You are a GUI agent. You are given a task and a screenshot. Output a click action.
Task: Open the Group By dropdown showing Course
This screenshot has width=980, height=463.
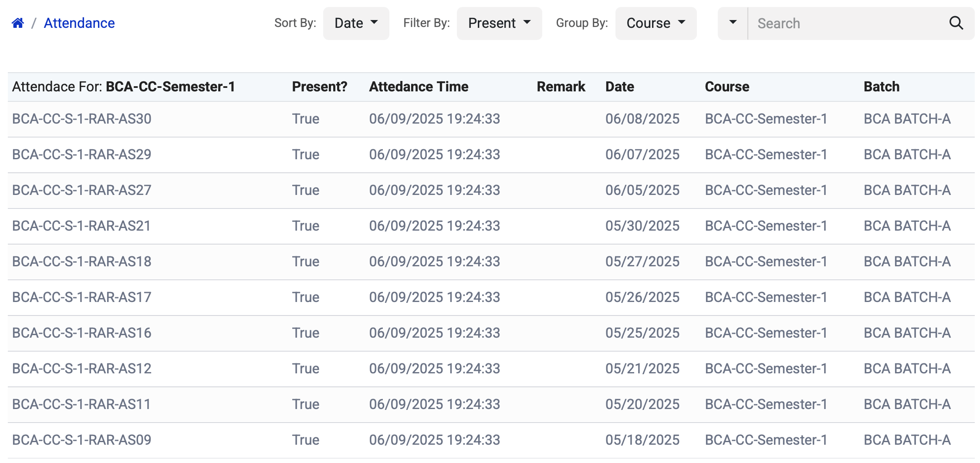click(656, 23)
